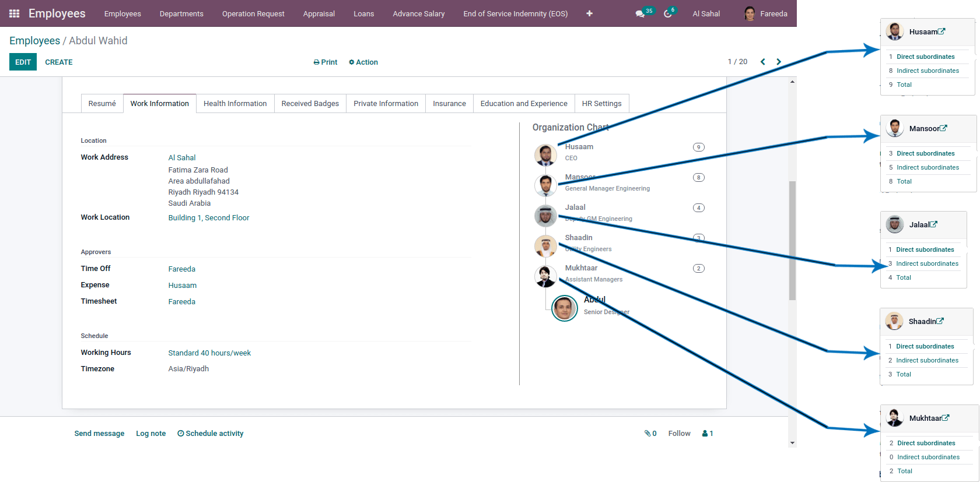The image size is (980, 482).
Task: Click the form vertical scrollbar
Action: 792,240
